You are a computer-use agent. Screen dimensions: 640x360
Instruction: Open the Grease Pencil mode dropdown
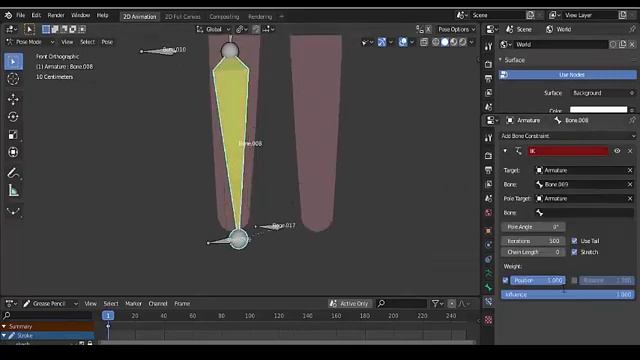51,304
